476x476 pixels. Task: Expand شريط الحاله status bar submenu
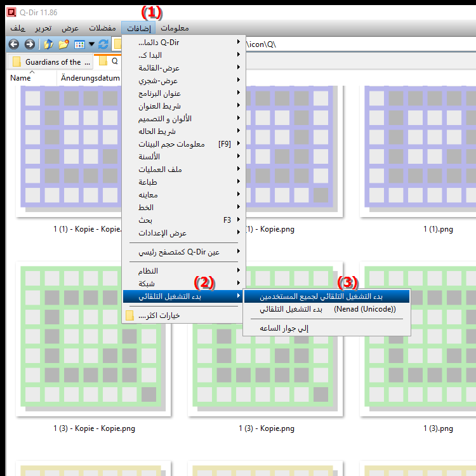point(183,131)
